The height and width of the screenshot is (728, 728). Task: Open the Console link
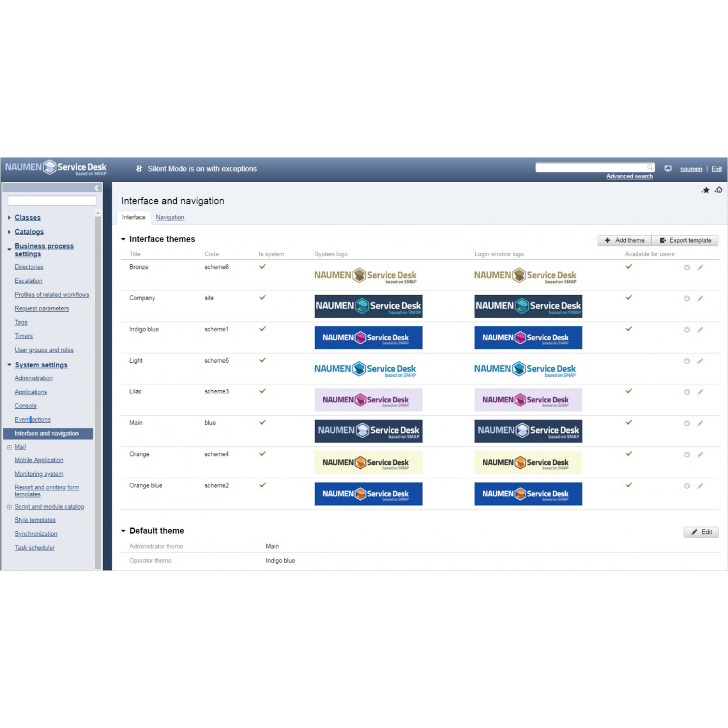[26, 406]
